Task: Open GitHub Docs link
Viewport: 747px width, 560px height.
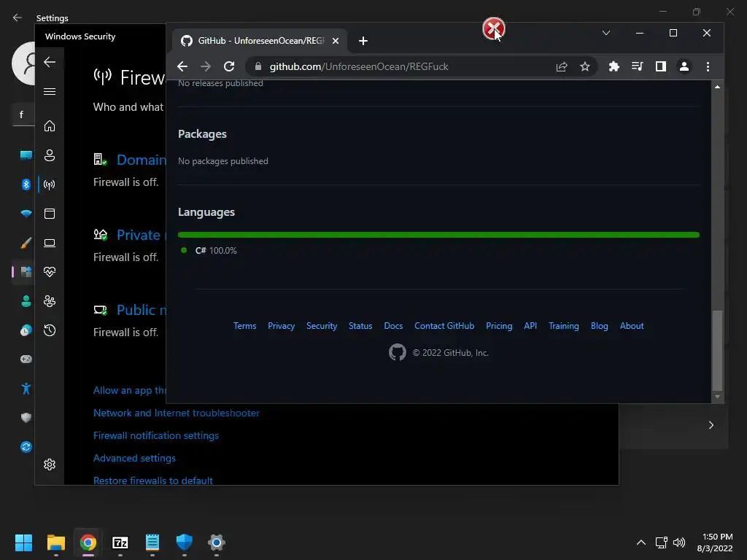Action: tap(393, 326)
